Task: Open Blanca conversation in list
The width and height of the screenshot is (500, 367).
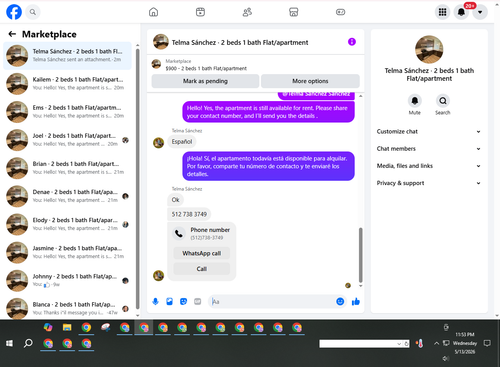Action: 67,308
